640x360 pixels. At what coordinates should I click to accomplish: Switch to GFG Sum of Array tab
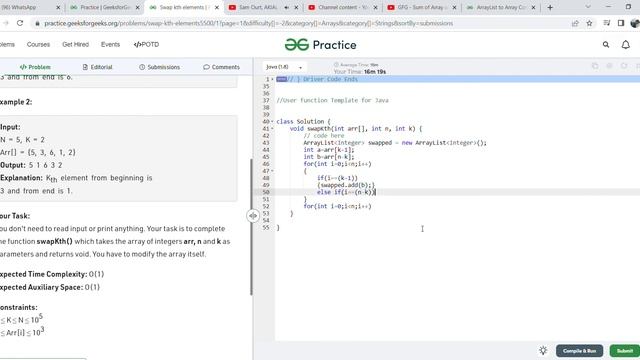tap(418, 7)
